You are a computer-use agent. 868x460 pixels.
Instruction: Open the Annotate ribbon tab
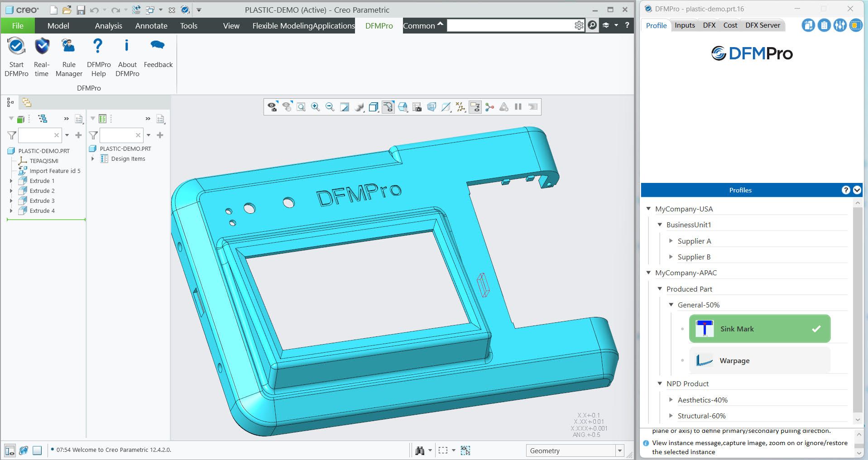(151, 26)
